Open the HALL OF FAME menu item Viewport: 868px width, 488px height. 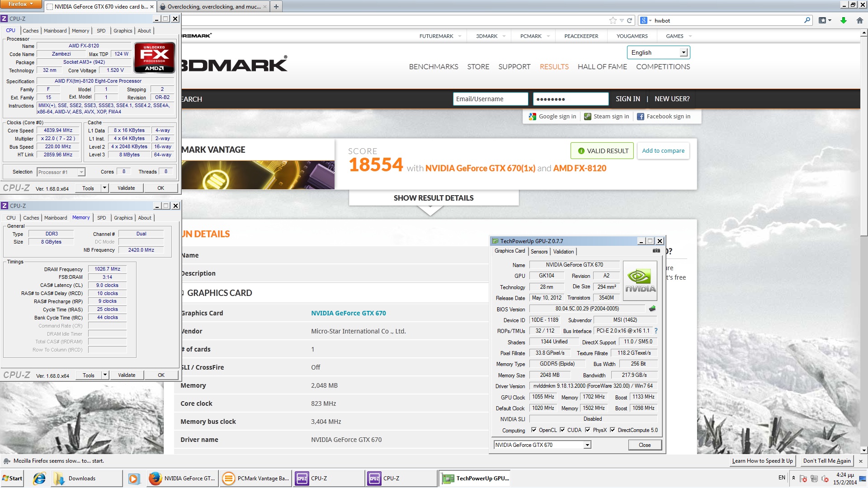(602, 67)
